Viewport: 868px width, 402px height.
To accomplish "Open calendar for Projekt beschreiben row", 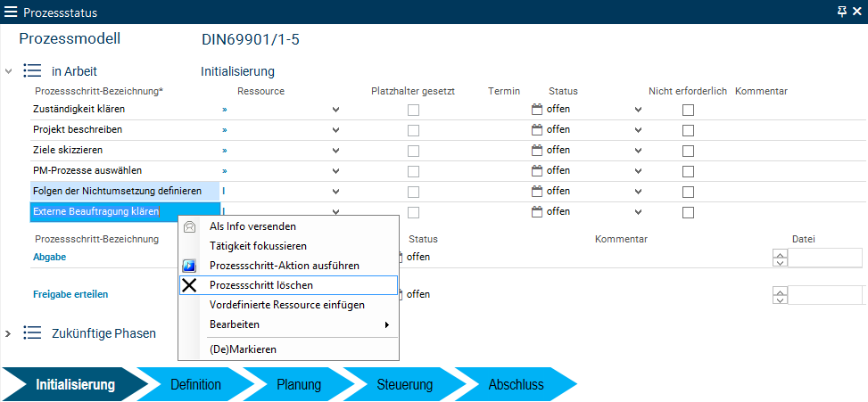I will [x=536, y=129].
